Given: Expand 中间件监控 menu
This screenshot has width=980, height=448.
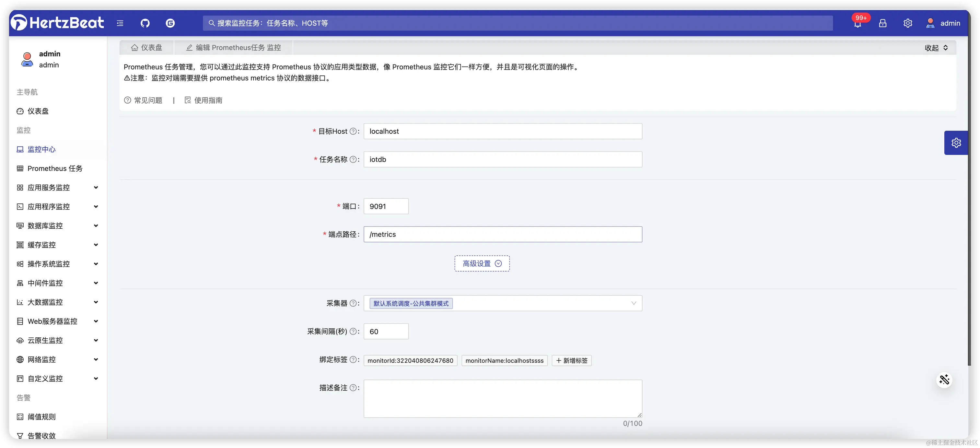Looking at the screenshot, I should tap(57, 283).
